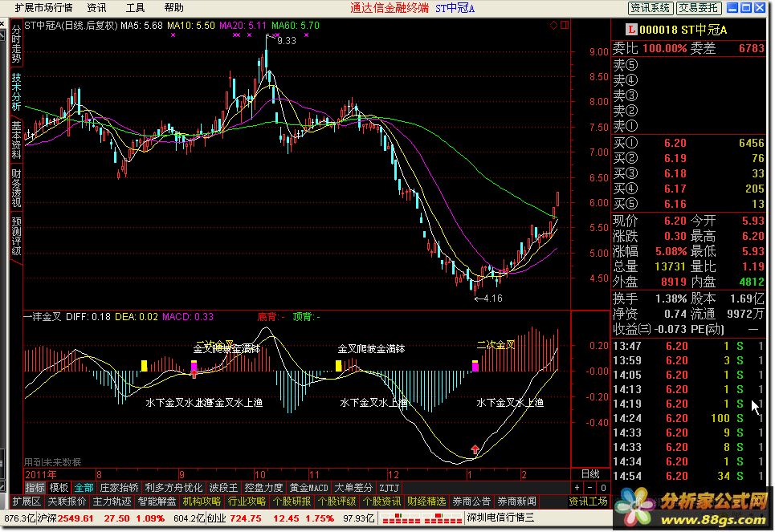Switch to the 分时走势 side tab
775x532 pixels.
tap(16, 44)
